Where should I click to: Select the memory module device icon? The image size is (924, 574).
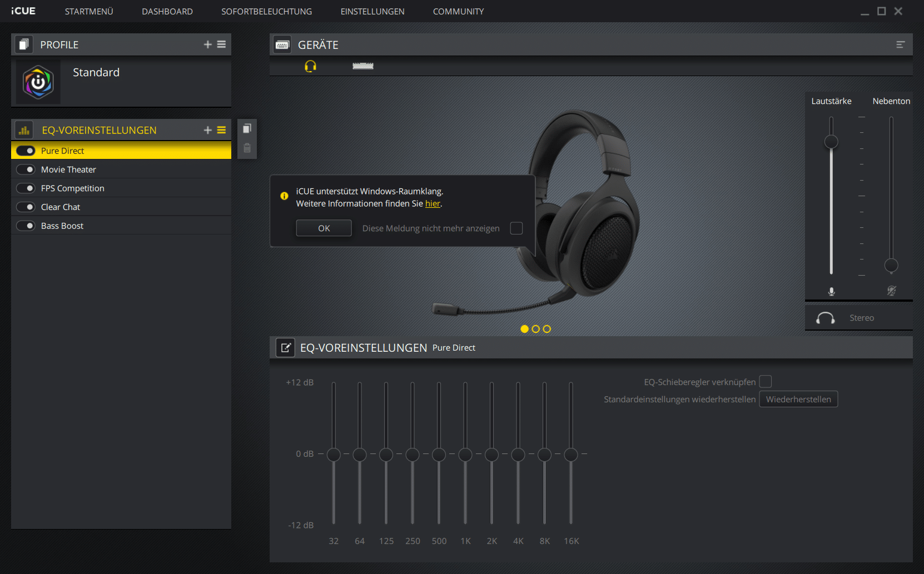[x=362, y=67]
